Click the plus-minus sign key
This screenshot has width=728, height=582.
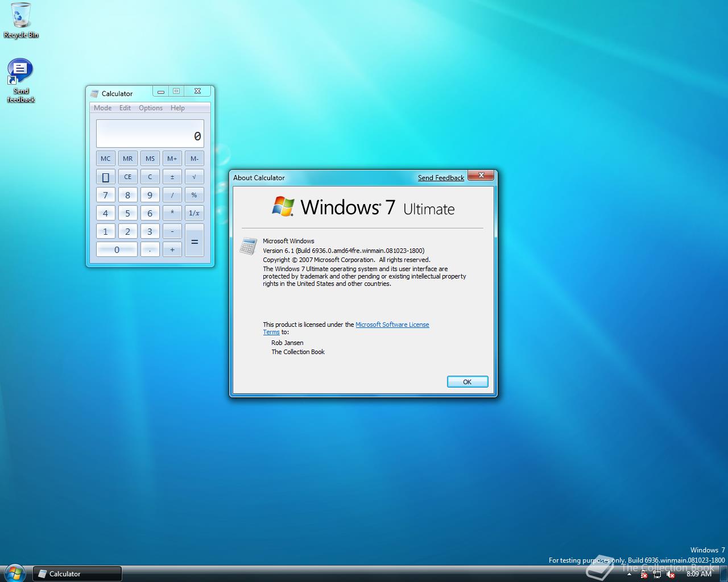click(x=172, y=177)
